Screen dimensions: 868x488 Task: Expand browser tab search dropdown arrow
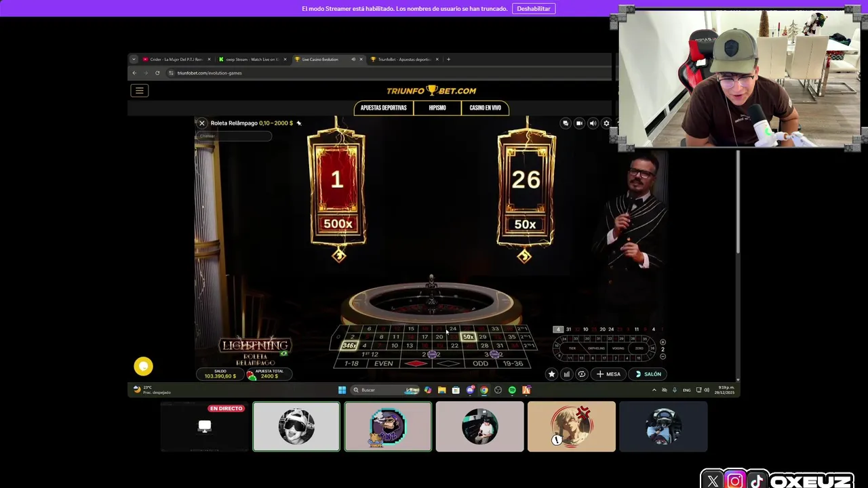pos(134,60)
